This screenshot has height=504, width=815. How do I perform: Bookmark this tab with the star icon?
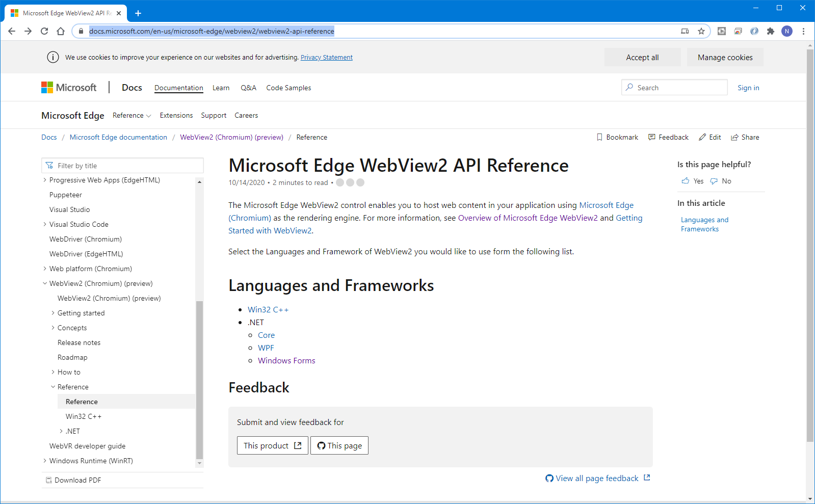point(701,31)
